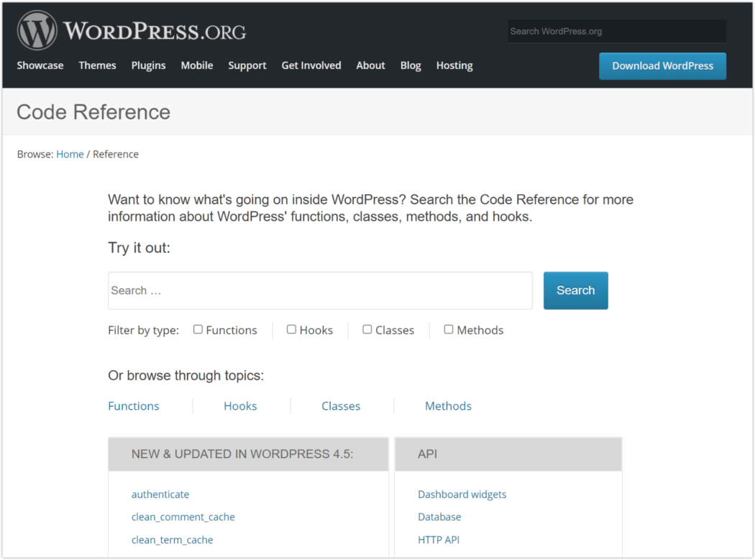This screenshot has height=560, width=755.
Task: Open the clean_comment_cache link
Action: pos(183,517)
